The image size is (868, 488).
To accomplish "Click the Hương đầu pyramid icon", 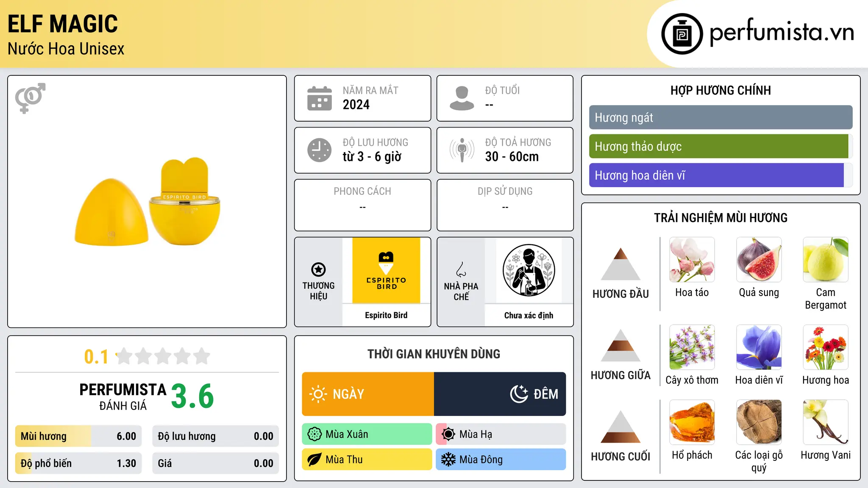I will pyautogui.click(x=621, y=264).
